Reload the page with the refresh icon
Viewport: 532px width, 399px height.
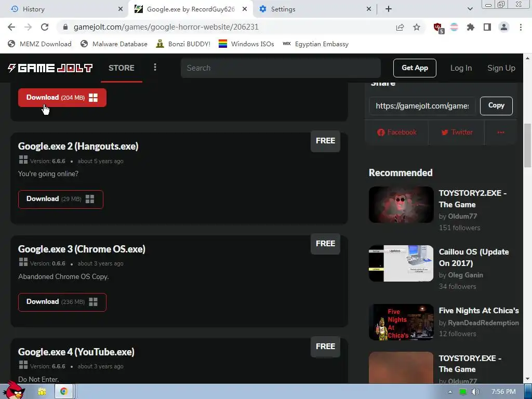coord(45,27)
